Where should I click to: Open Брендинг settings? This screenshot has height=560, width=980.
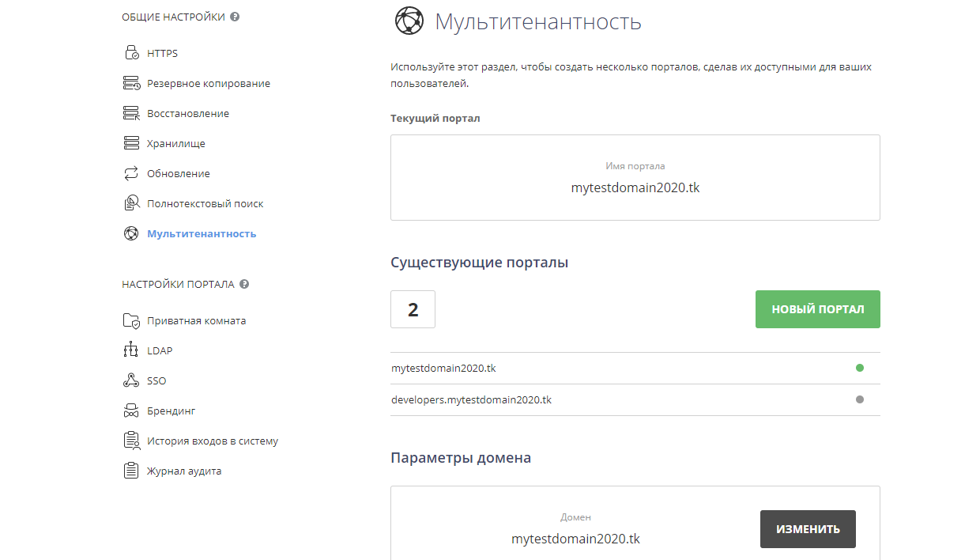click(x=171, y=411)
